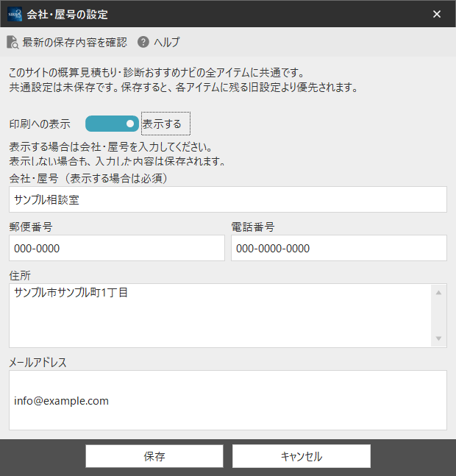Click the 印刷への表示 label

pos(40,124)
